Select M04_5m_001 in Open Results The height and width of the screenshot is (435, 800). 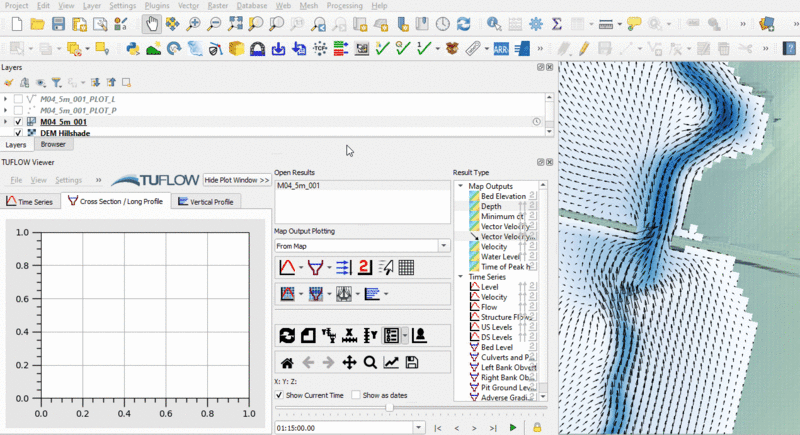[300, 186]
